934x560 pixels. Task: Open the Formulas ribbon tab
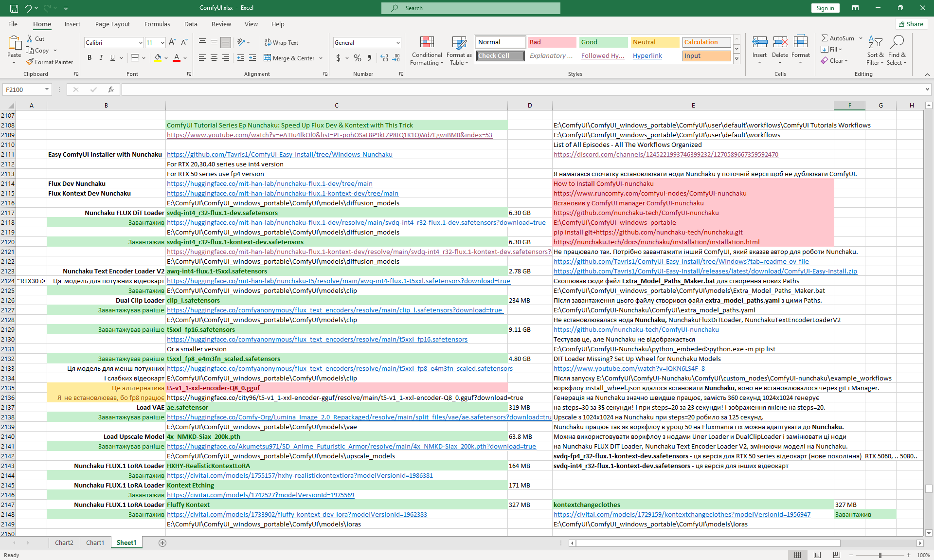(x=157, y=24)
